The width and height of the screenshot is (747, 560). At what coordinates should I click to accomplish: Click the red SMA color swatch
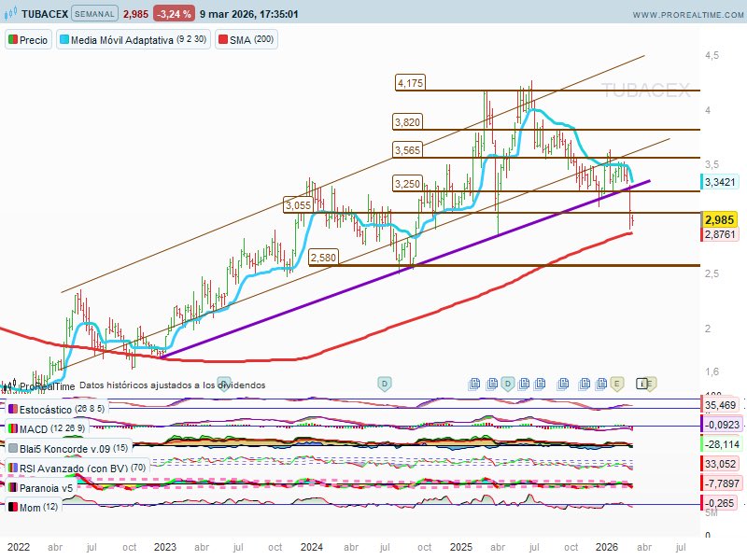(223, 39)
